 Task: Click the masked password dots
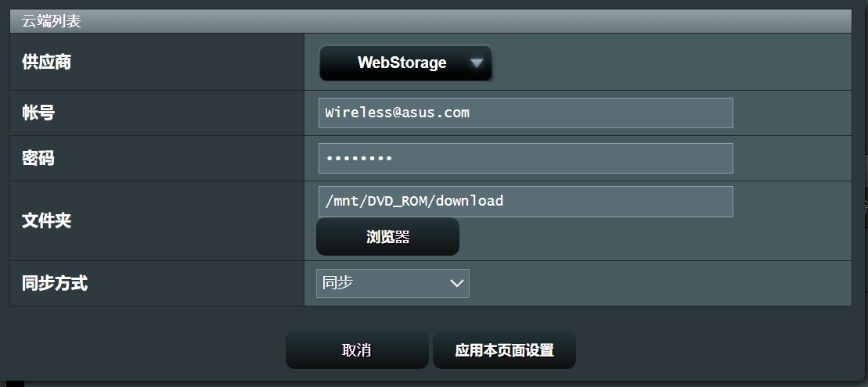click(x=358, y=159)
